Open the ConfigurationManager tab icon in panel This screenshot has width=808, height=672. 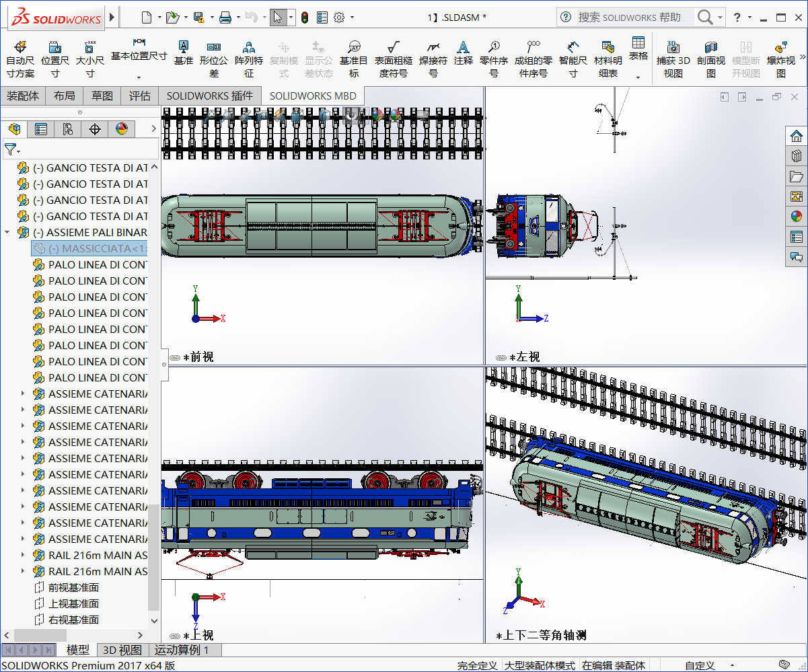pyautogui.click(x=68, y=129)
